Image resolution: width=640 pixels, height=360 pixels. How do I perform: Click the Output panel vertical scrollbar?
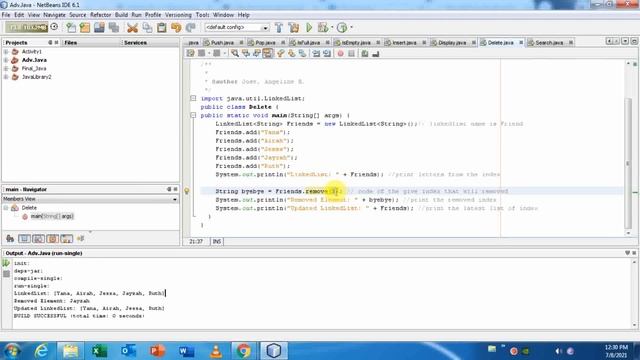634,293
